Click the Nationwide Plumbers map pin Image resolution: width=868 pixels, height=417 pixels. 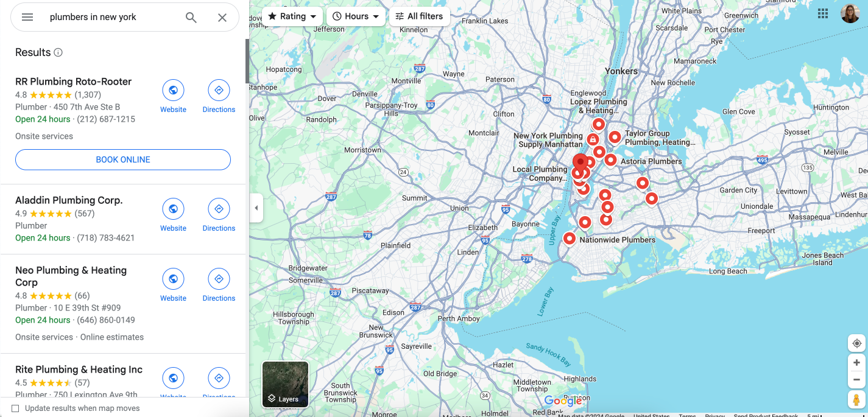(x=569, y=239)
